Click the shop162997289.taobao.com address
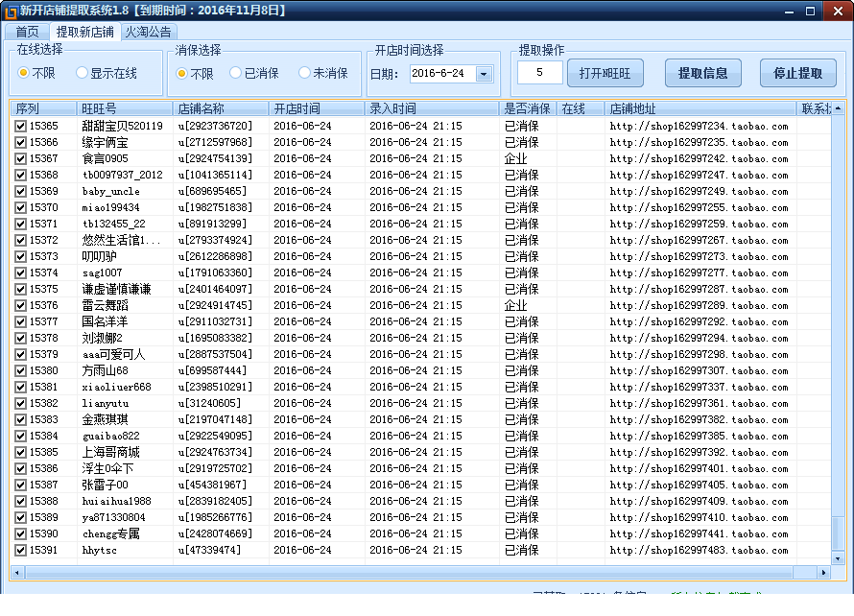 coord(699,305)
